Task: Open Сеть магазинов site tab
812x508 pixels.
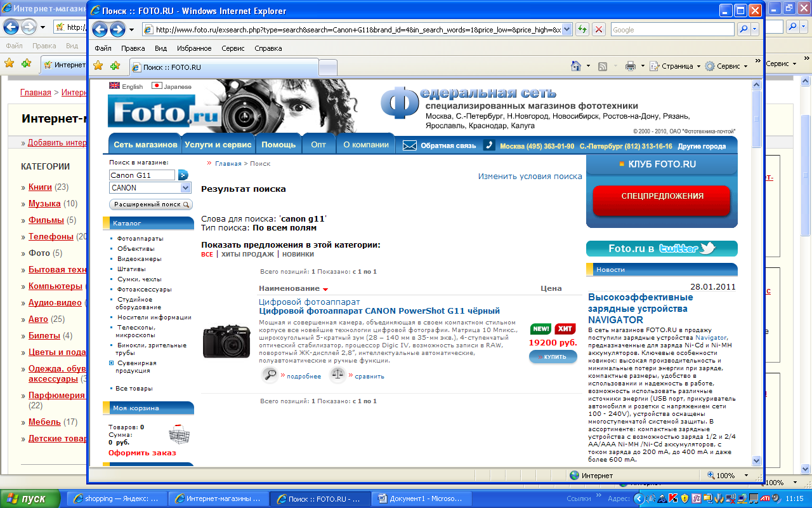Action: tap(145, 145)
